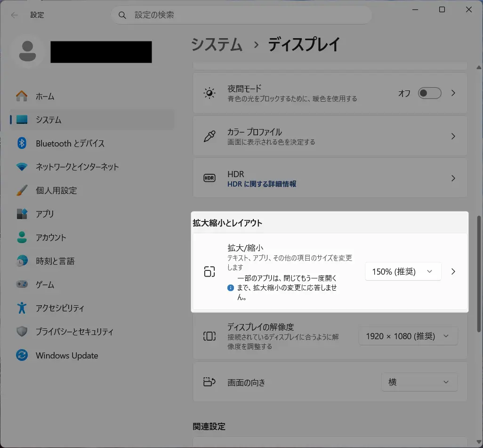This screenshot has width=483, height=448.
Task: Click the ネットワークとインターネット Wi-Fi icon
Action: tap(22, 167)
